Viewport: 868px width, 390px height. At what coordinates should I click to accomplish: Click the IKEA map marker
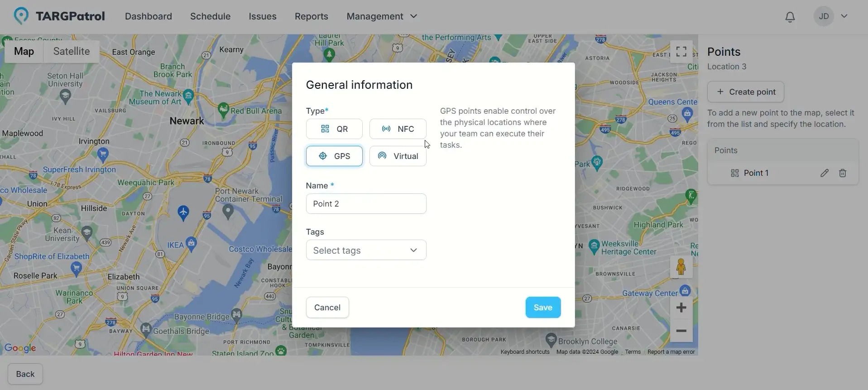[x=191, y=243]
